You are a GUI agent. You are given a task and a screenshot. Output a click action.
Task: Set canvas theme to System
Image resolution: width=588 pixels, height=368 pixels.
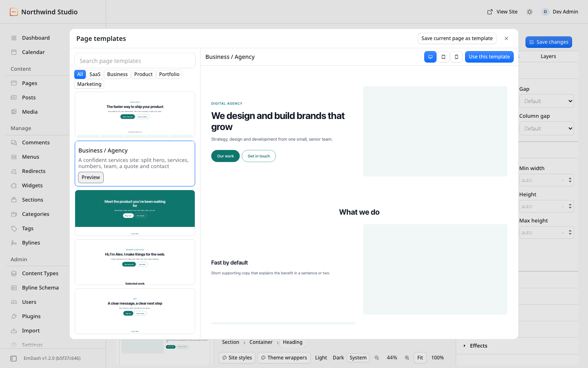tap(358, 358)
